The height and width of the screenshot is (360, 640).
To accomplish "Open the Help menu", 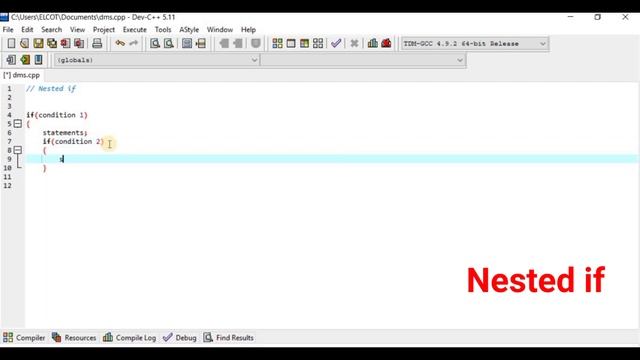I will coord(248,30).
